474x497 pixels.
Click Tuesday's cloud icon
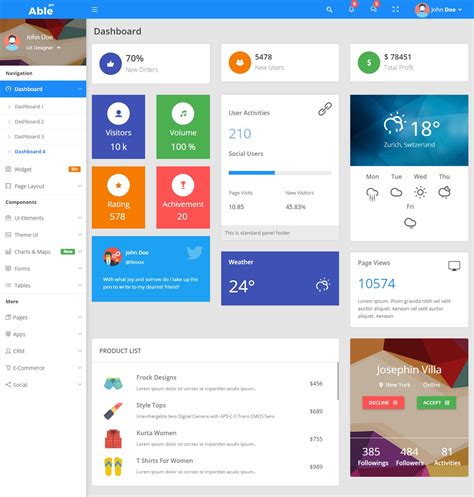coord(396,192)
